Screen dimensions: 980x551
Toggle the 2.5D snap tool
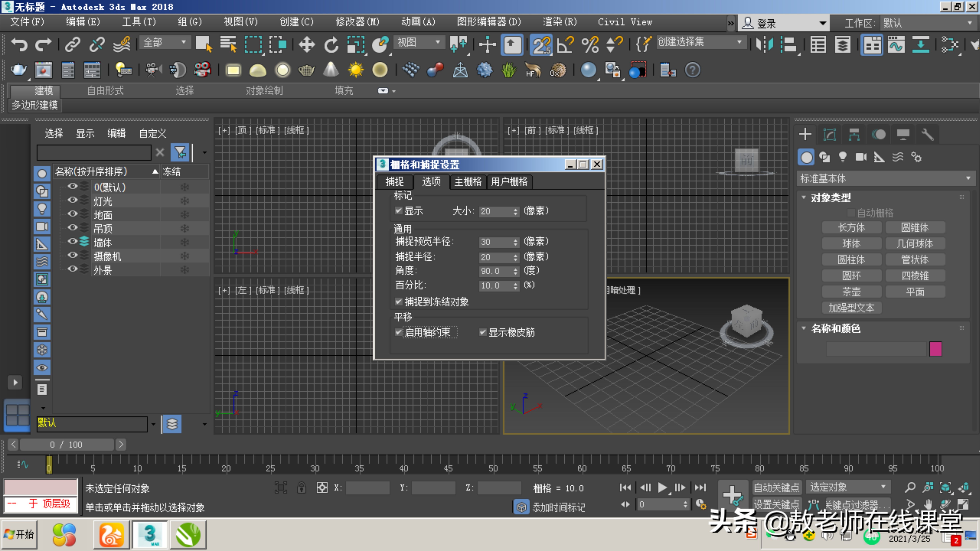click(541, 44)
